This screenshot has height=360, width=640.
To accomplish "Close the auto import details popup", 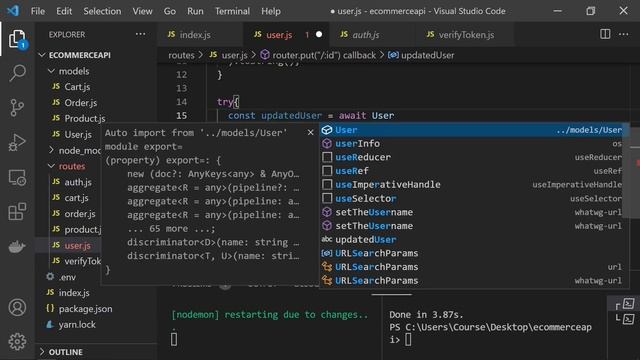I will [311, 132].
